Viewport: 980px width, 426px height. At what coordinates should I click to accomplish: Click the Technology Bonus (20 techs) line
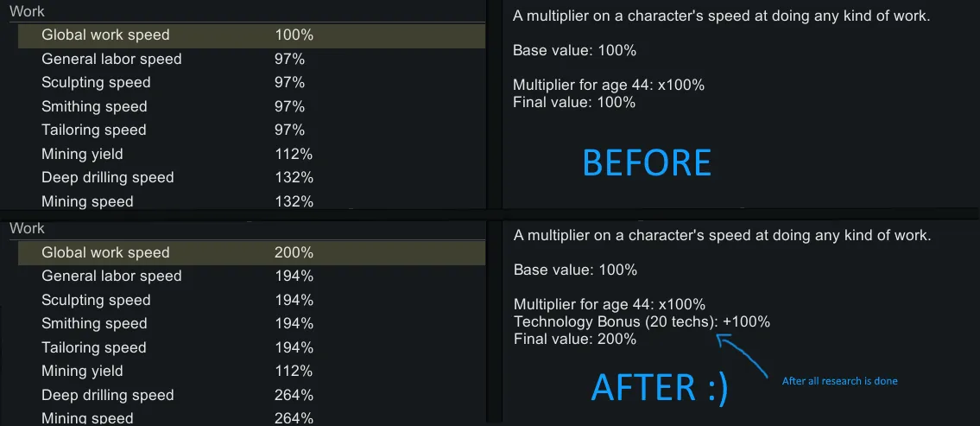click(642, 321)
